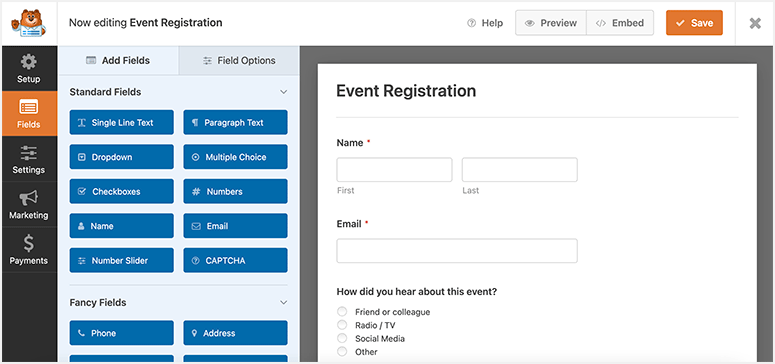Screen dimensions: 775x364
Task: Select the Name field label
Action: (350, 142)
